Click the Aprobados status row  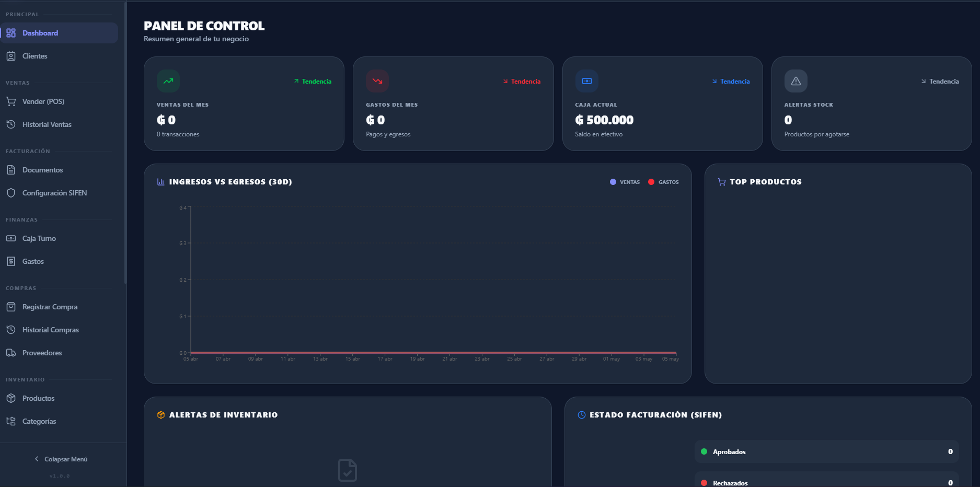[x=826, y=451]
